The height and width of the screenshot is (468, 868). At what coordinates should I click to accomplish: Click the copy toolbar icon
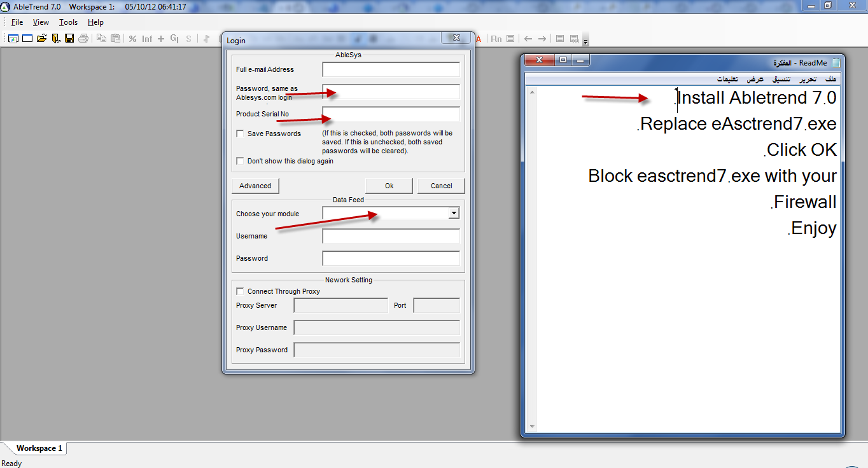[101, 39]
